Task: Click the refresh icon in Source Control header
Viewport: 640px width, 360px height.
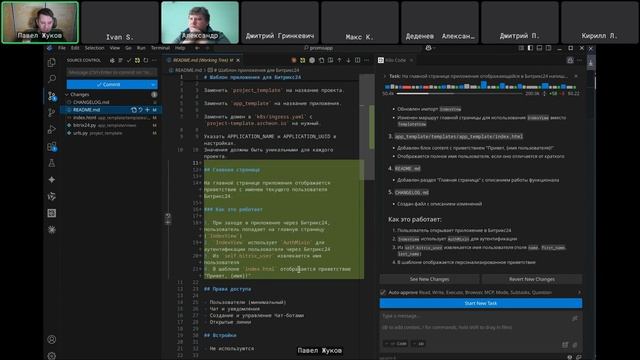Action: [146, 60]
